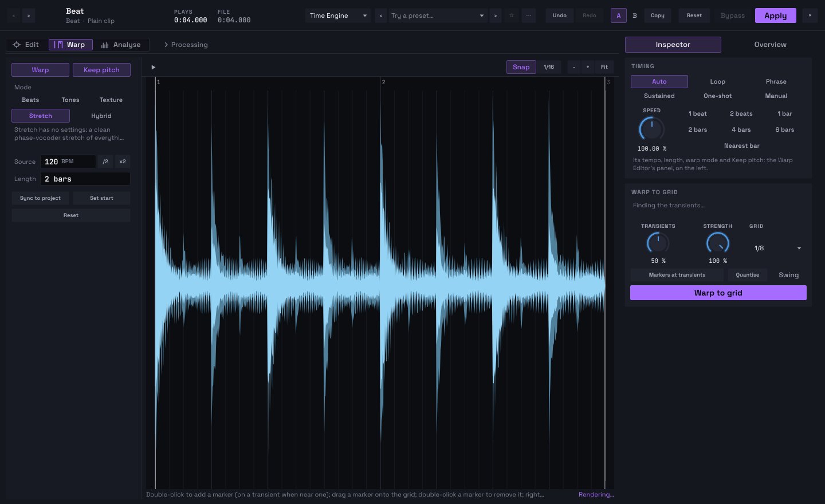Click Markers at transients
This screenshot has height=504, width=825.
(677, 275)
